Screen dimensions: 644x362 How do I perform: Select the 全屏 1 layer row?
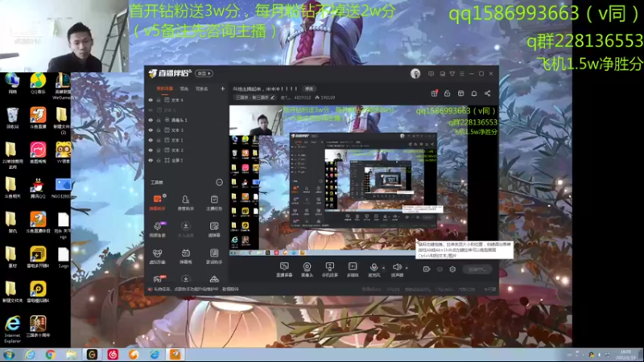coord(187,160)
